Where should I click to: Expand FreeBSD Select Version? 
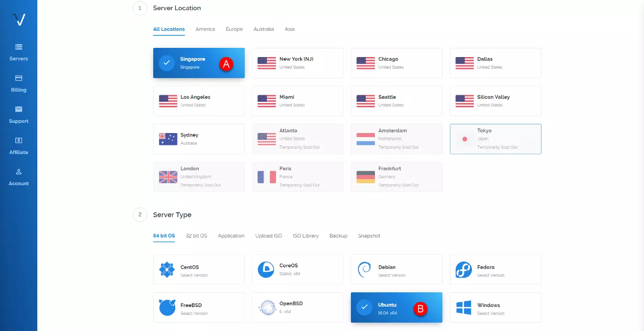194,314
